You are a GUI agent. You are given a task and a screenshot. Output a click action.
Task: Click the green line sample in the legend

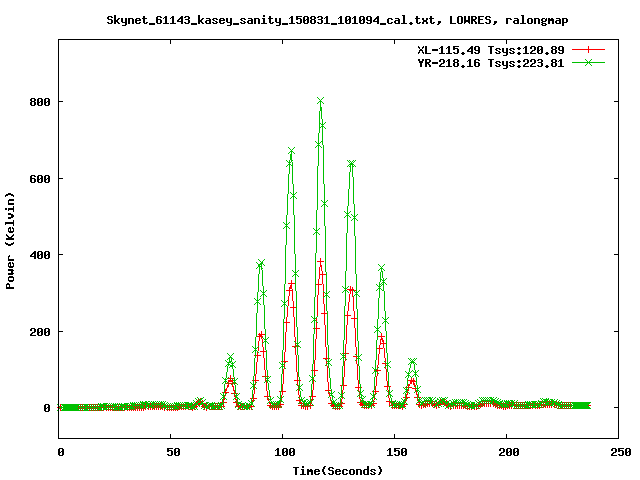[x=589, y=62]
